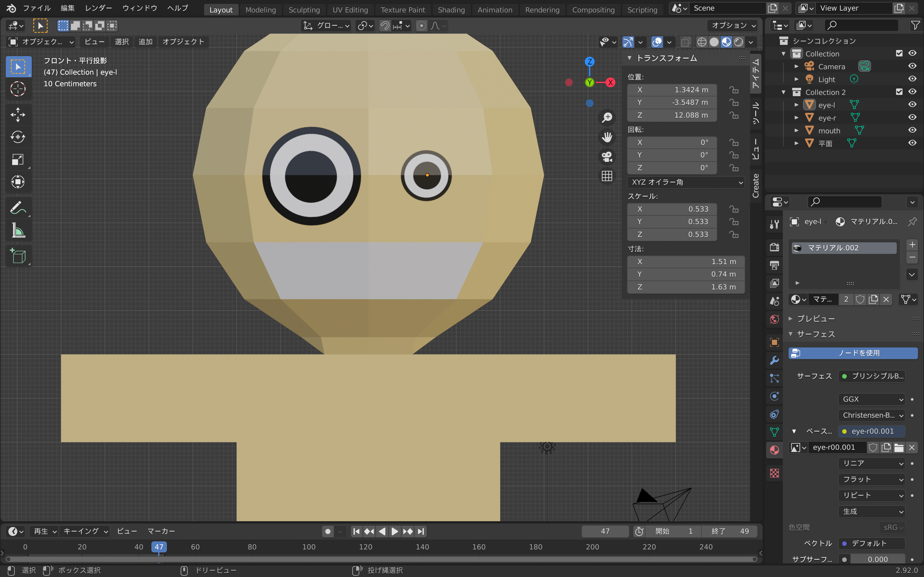Select the Scale tool

(x=18, y=160)
